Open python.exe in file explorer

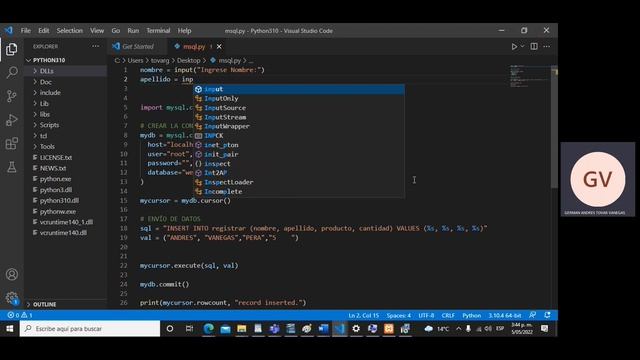click(x=56, y=179)
